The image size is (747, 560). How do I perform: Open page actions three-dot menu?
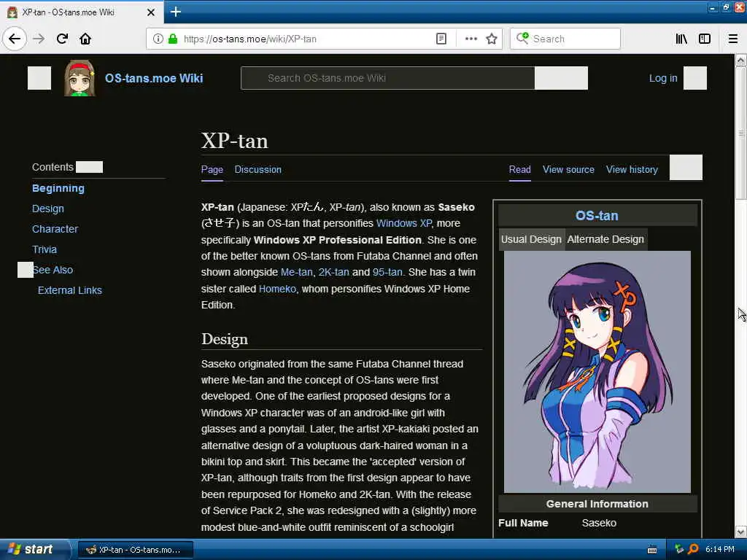pos(471,39)
